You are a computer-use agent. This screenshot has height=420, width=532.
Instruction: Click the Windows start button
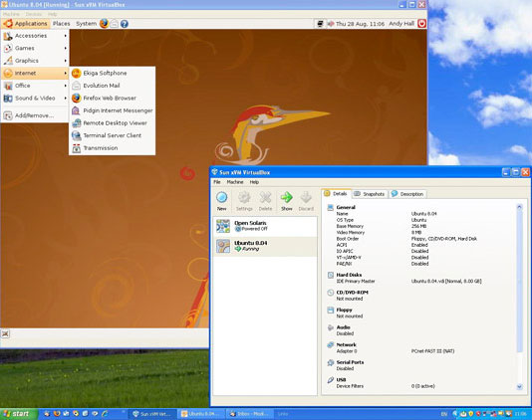click(x=19, y=414)
